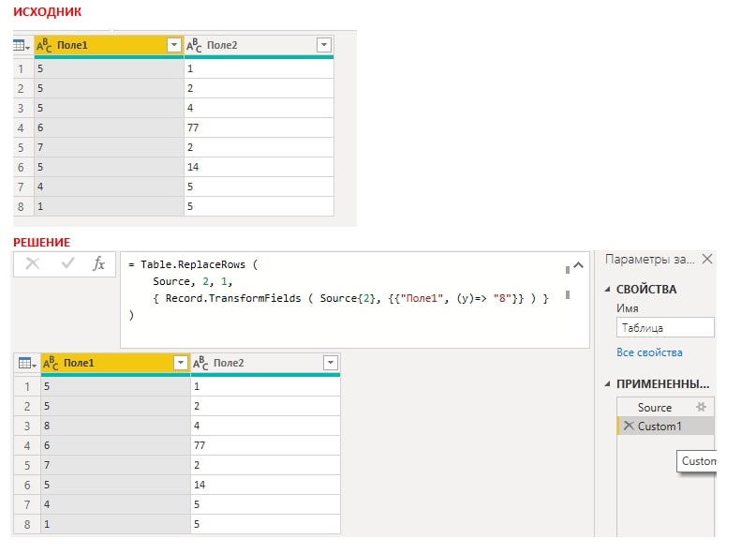Open Поле2 filter dropdown in result table

331,363
